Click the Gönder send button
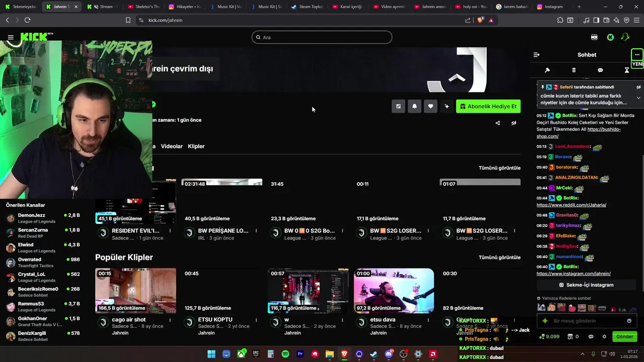The image size is (644, 362). pos(625,337)
